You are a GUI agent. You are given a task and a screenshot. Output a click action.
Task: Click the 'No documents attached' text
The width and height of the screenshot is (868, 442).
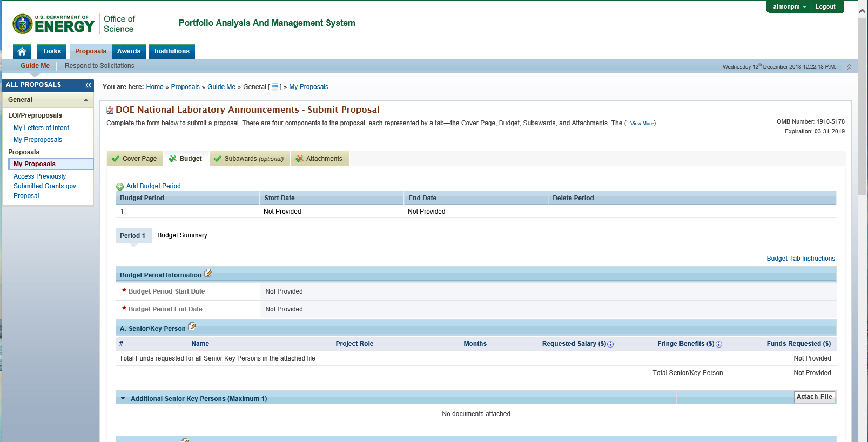[x=476, y=414]
